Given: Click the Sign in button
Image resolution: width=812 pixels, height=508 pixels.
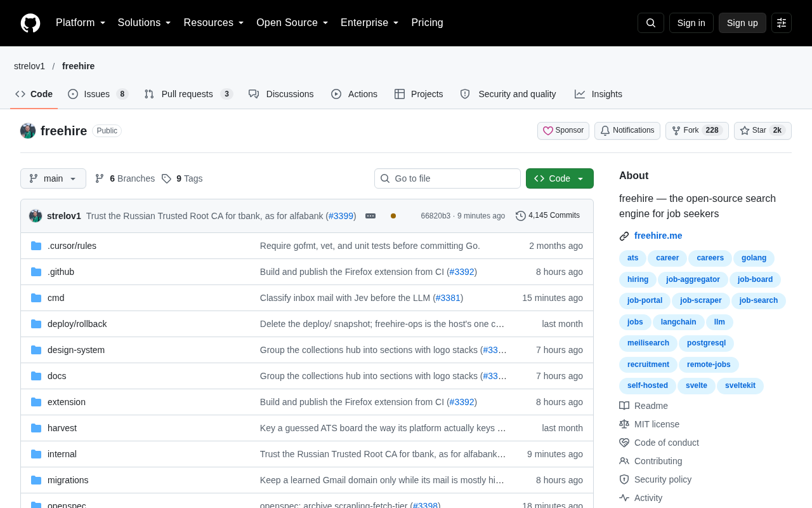Looking at the screenshot, I should pyautogui.click(x=691, y=23).
